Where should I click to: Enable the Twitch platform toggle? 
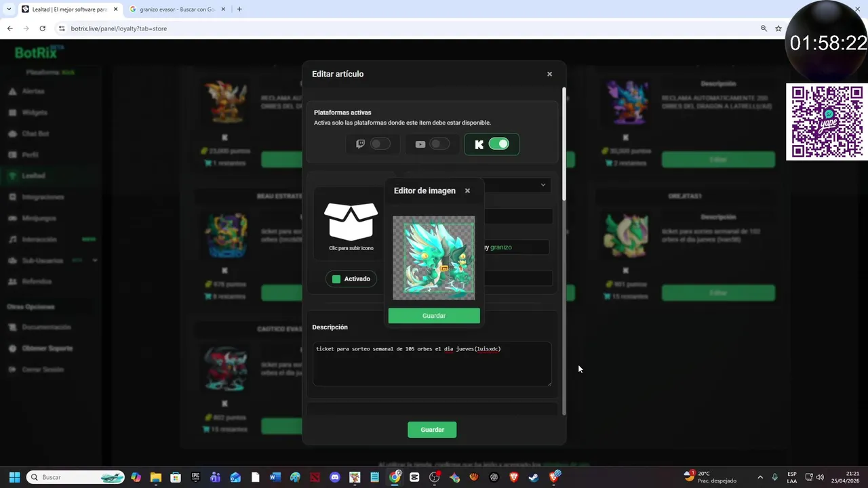(380, 144)
